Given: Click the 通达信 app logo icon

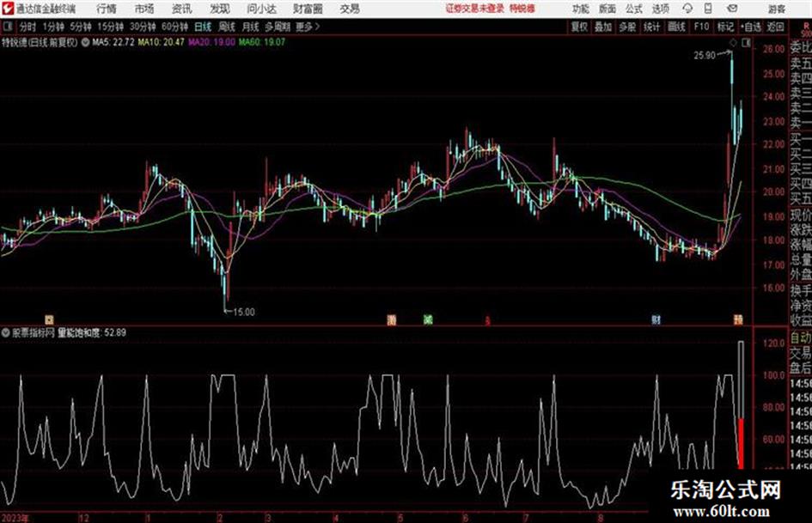Looking at the screenshot, I should pyautogui.click(x=8, y=9).
